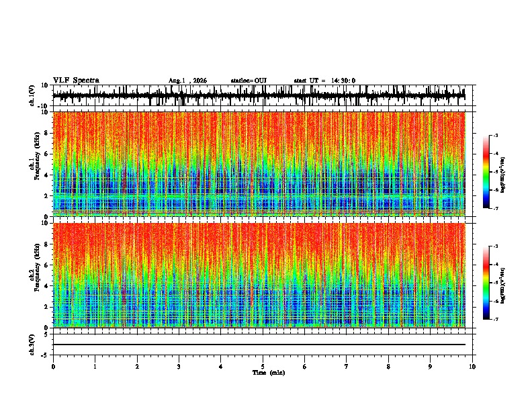Screen dimensions: 532x411
Task: Click the ch.2 spectrogram color scale bar
Action: (486, 283)
